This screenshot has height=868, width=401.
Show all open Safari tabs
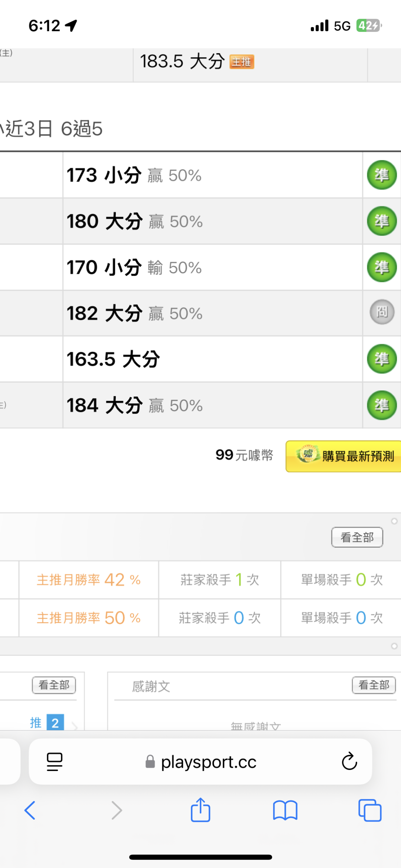click(x=370, y=810)
